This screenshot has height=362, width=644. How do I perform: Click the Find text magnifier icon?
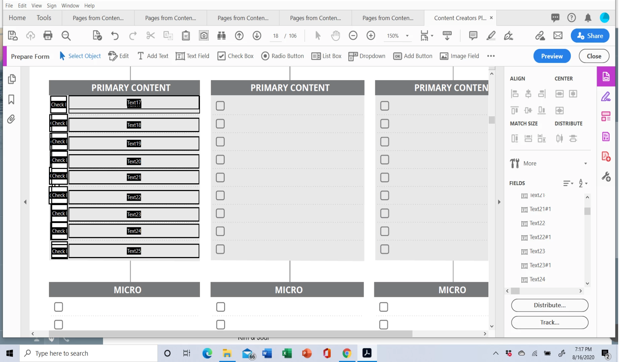[66, 36]
